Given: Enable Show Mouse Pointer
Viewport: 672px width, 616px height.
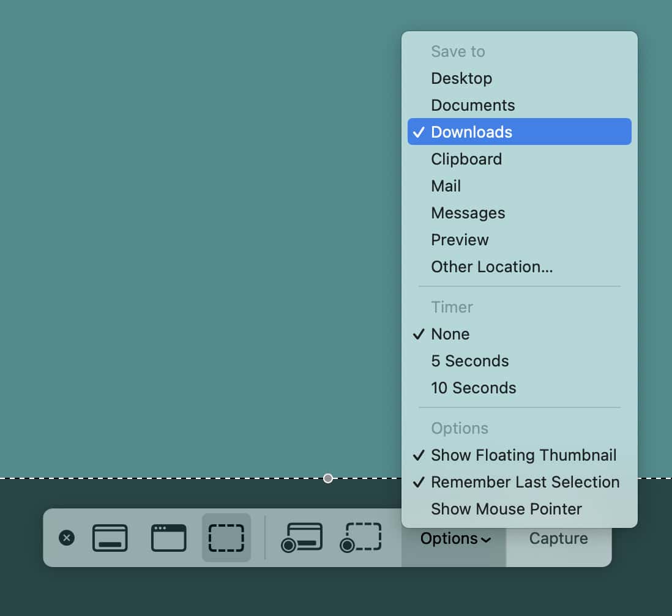Looking at the screenshot, I should point(506,509).
